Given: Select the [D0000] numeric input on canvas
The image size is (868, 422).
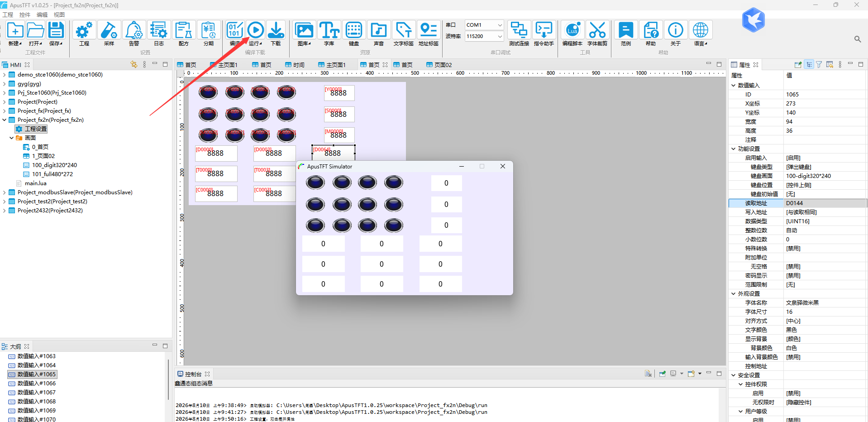Looking at the screenshot, I should click(216, 153).
